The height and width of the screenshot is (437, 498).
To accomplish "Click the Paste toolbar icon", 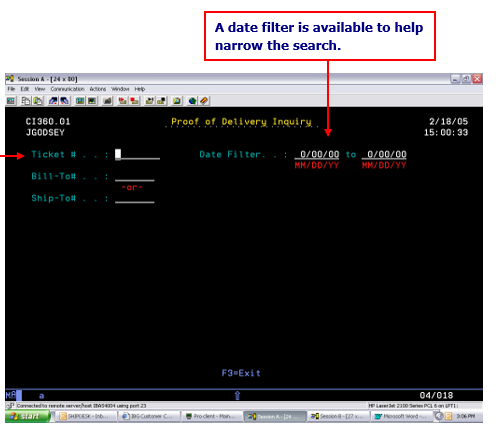I will tap(38, 100).
